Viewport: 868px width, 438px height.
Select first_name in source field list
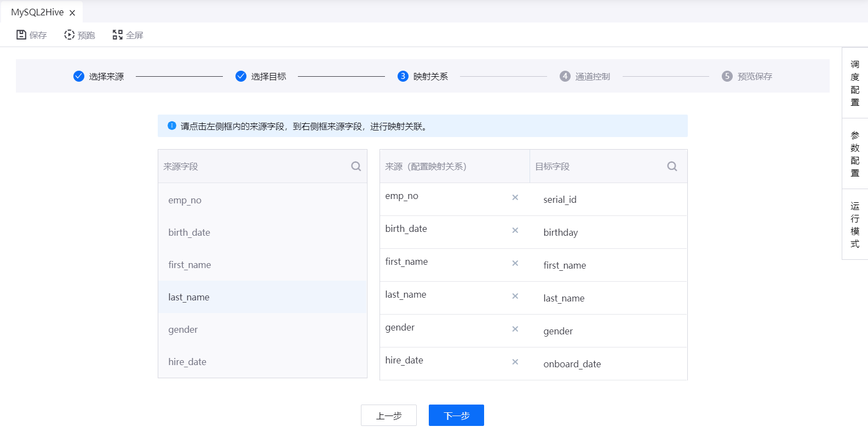tap(262, 265)
